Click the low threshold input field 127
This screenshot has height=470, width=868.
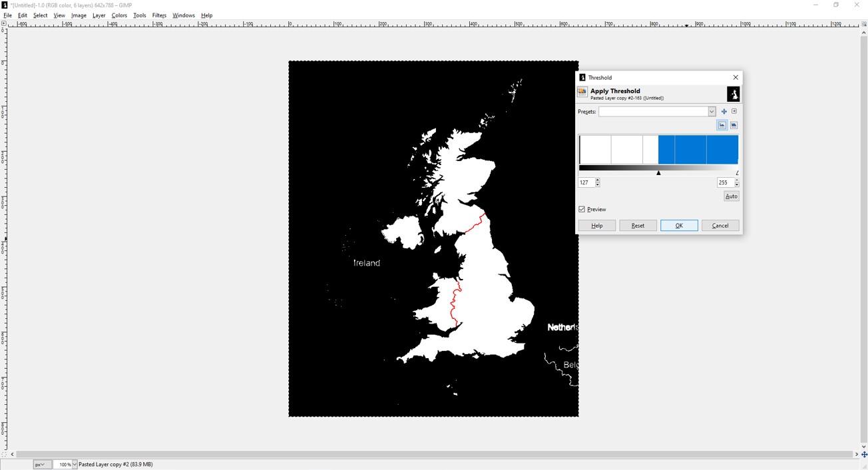[x=586, y=182]
